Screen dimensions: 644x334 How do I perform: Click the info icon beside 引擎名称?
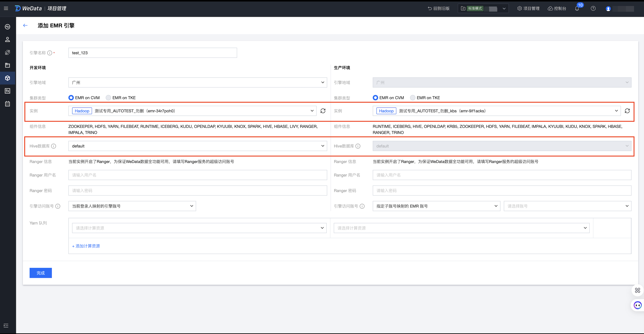point(50,53)
